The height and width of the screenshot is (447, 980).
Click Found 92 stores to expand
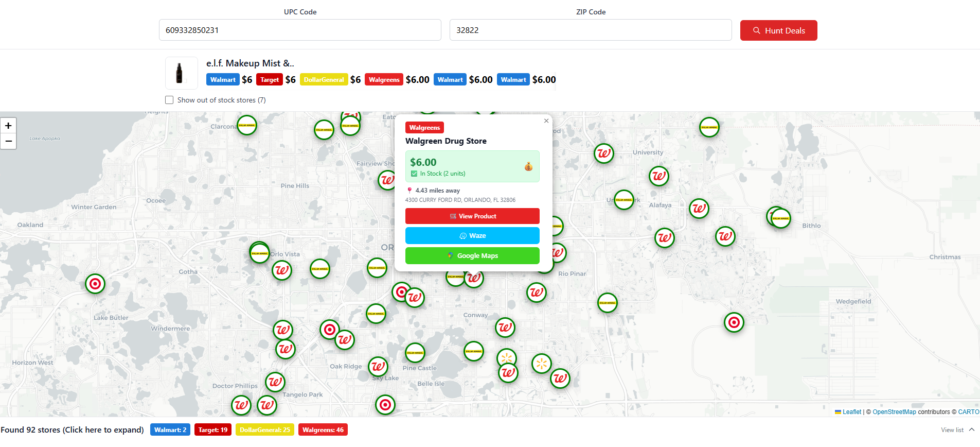[72, 429]
